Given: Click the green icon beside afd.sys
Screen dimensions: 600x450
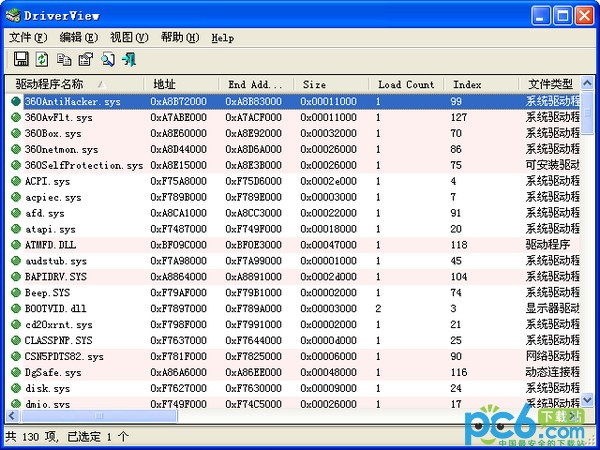Looking at the screenshot, I should pos(16,213).
